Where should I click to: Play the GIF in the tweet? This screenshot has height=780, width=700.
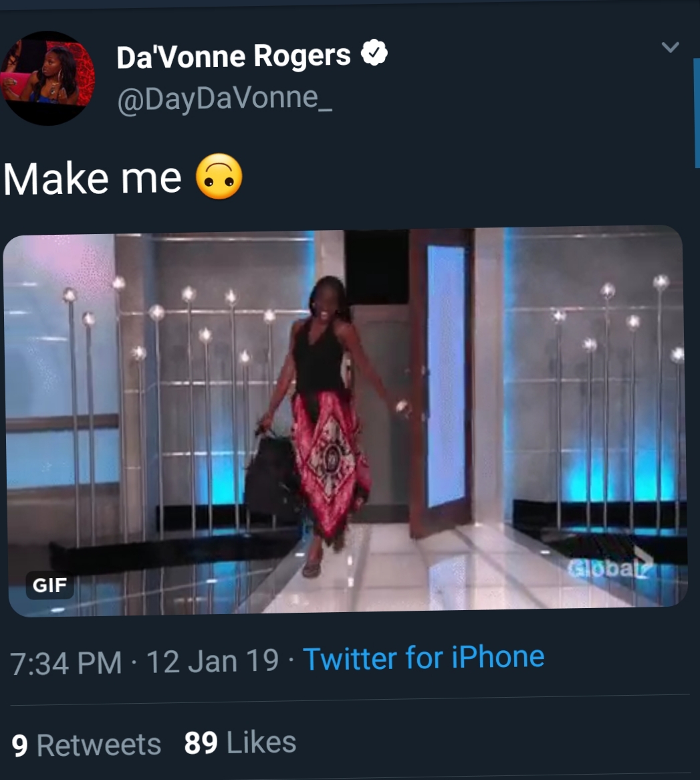pyautogui.click(x=346, y=421)
